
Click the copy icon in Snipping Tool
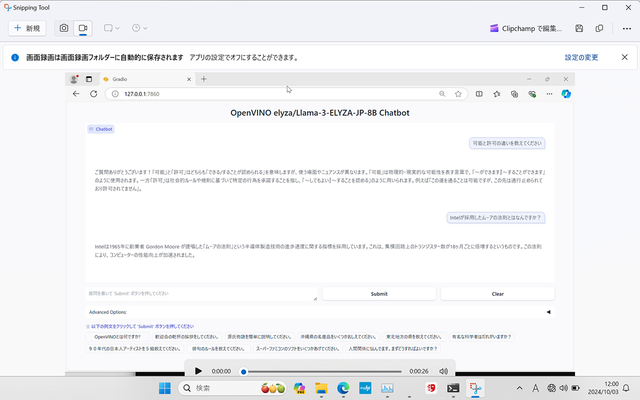(x=598, y=28)
